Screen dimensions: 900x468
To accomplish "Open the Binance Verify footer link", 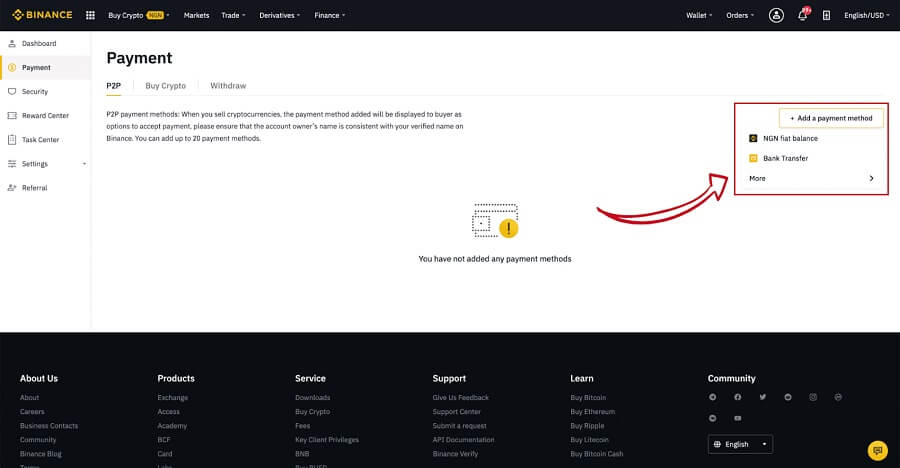I will 455,454.
